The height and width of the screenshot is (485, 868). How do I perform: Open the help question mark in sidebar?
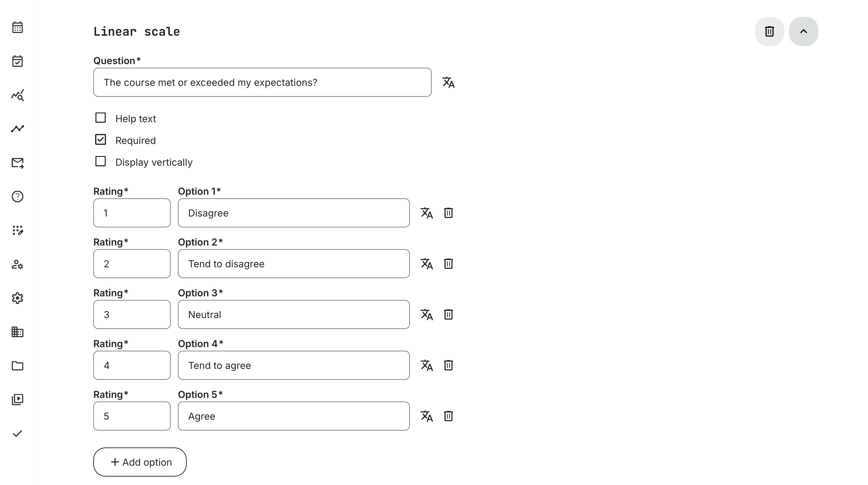coord(18,196)
